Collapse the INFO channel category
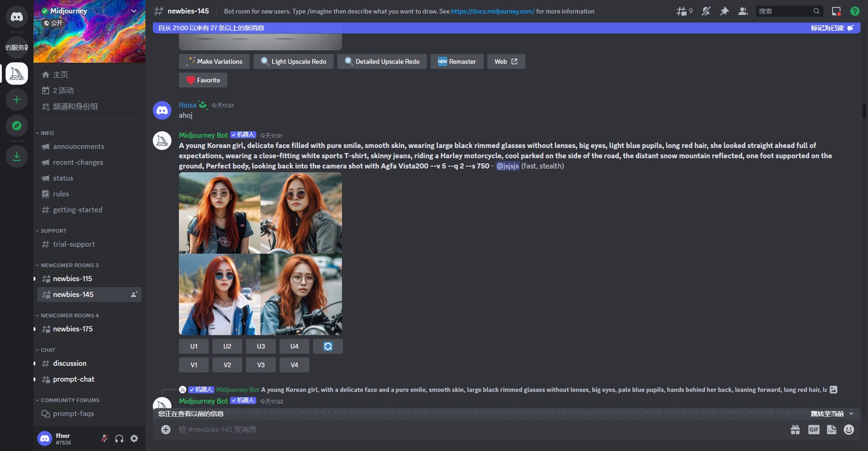868x451 pixels. [47, 133]
